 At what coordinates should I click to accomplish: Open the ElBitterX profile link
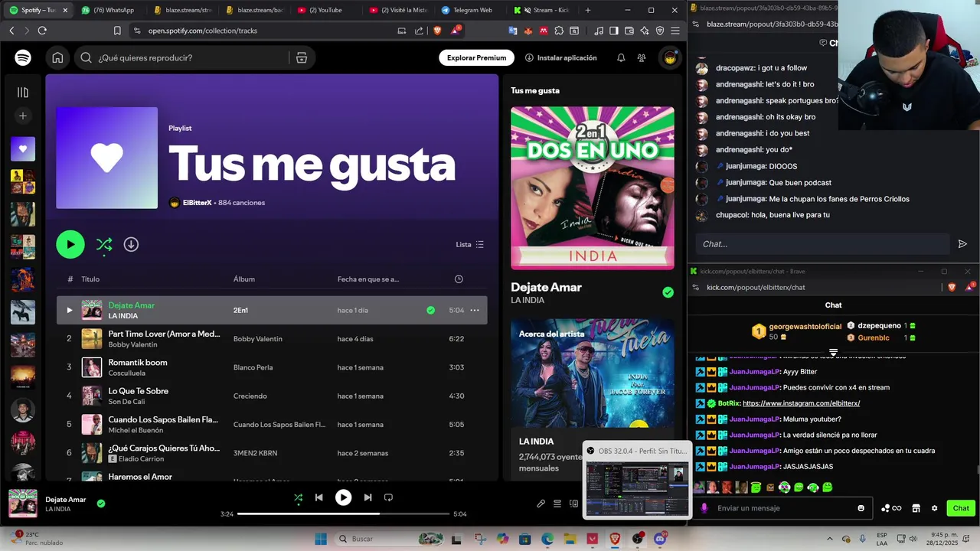click(197, 203)
